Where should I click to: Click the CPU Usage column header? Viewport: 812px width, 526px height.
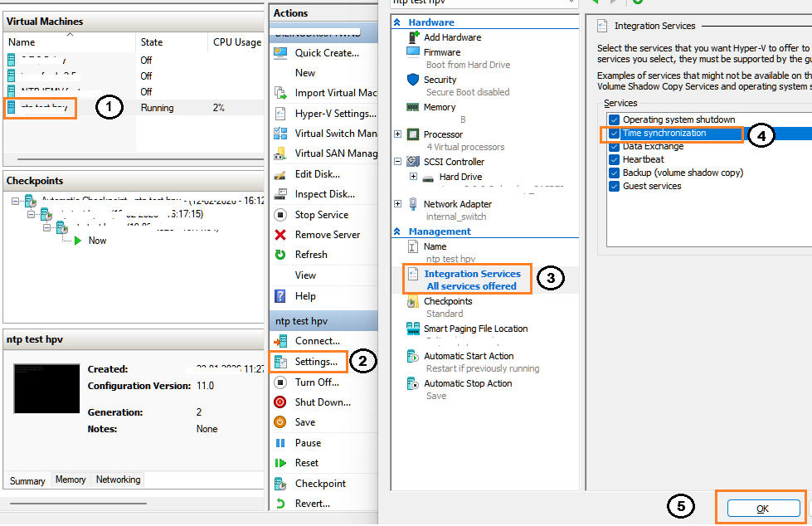click(236, 42)
